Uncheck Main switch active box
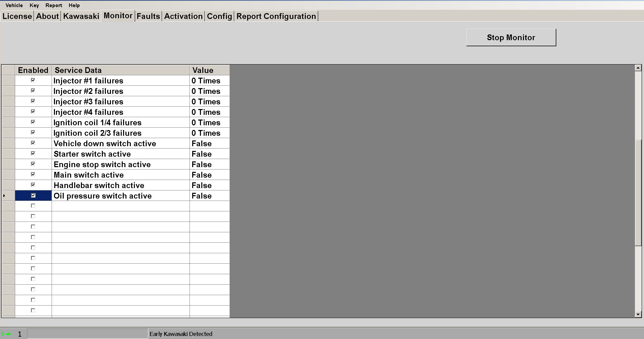The height and width of the screenshot is (339, 644). click(x=33, y=174)
